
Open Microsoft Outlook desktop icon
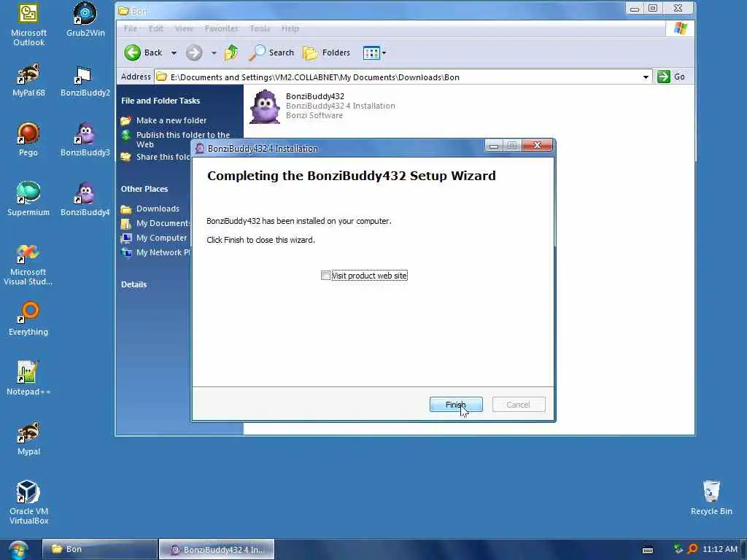click(28, 24)
